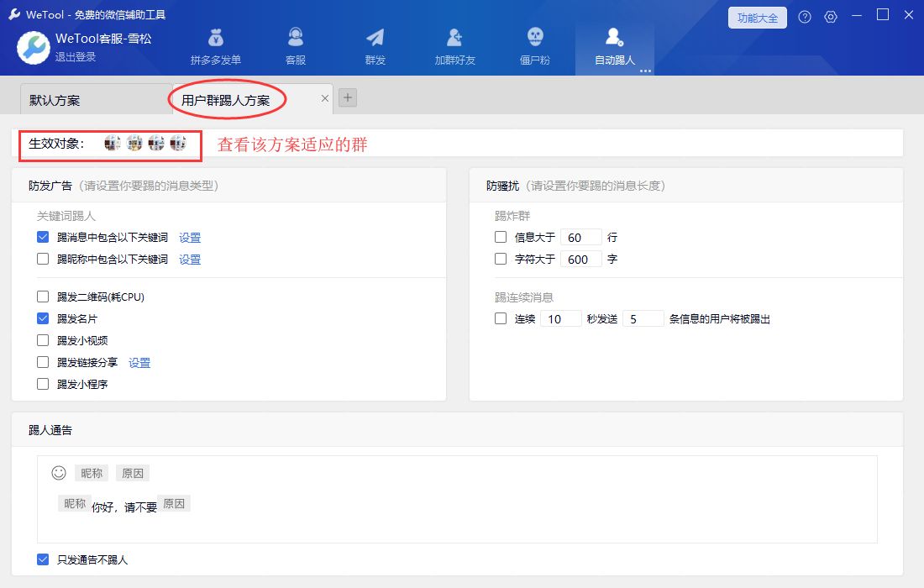Enable 信息大于 lines checkbox
The height and width of the screenshot is (588, 924).
click(501, 237)
